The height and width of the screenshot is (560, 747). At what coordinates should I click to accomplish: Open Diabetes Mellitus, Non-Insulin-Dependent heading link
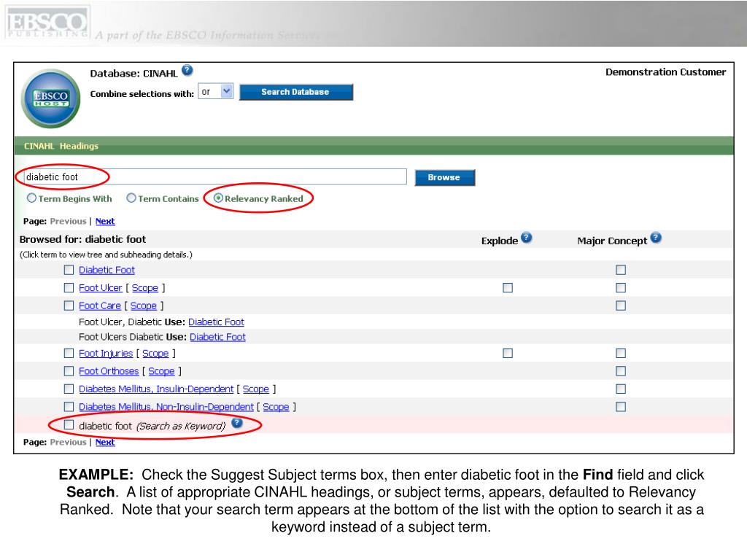click(166, 407)
